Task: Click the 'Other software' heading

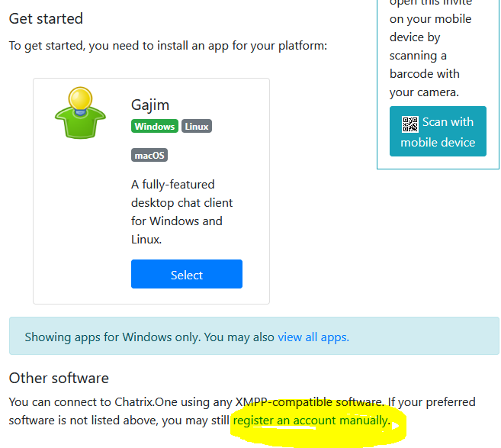Action: [x=59, y=379]
